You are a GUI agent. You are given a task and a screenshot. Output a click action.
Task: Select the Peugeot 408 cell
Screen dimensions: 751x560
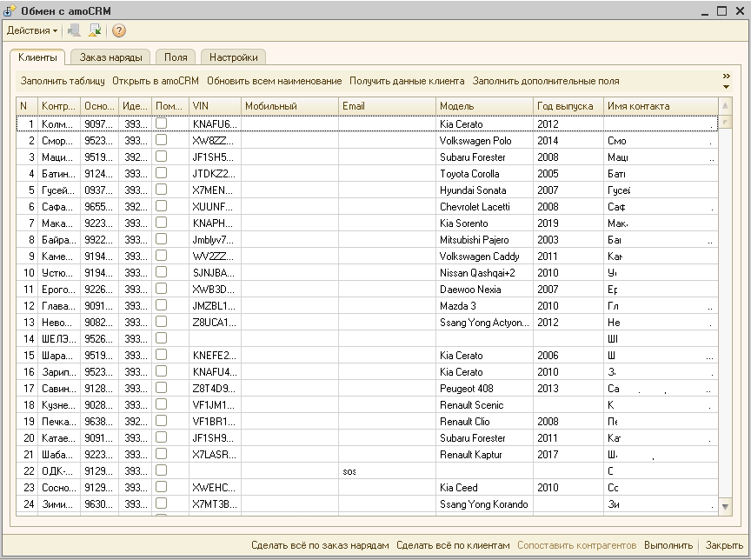484,389
